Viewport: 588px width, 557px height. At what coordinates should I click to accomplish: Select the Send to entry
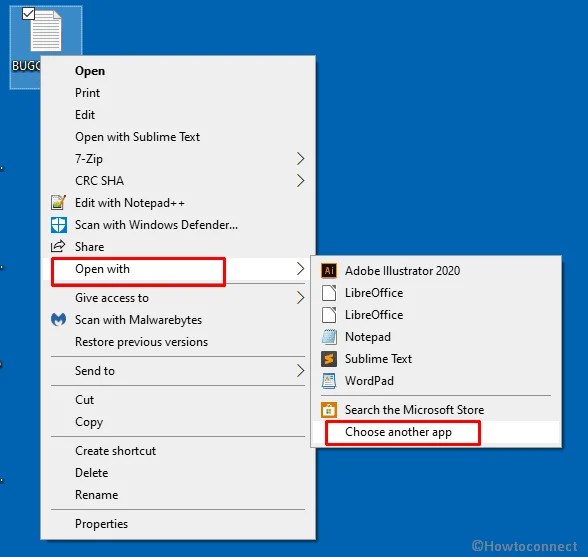tap(178, 371)
